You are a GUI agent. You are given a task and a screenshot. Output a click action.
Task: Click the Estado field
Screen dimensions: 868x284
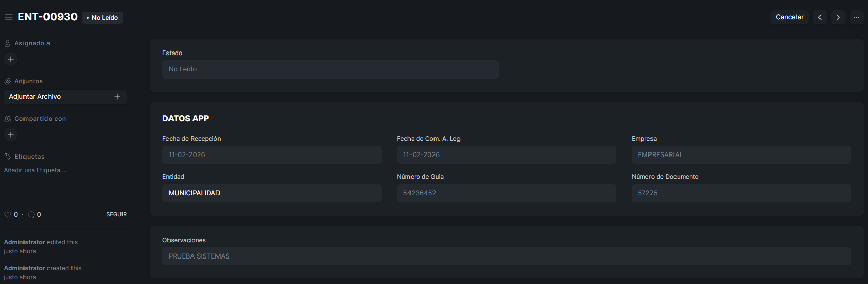(330, 69)
